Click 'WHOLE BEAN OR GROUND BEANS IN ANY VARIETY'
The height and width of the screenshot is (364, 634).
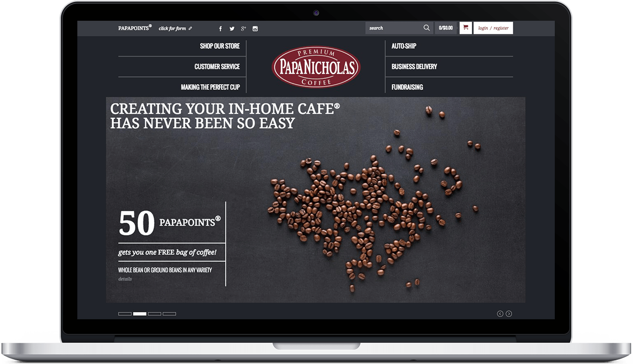165,270
